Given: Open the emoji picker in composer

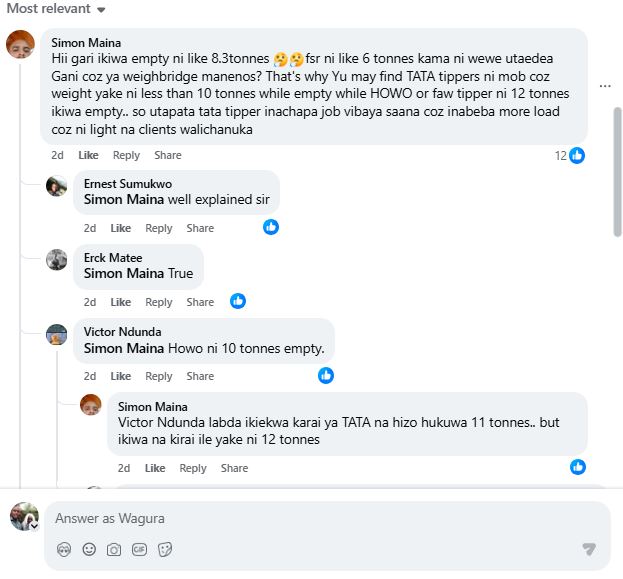Looking at the screenshot, I should (89, 549).
